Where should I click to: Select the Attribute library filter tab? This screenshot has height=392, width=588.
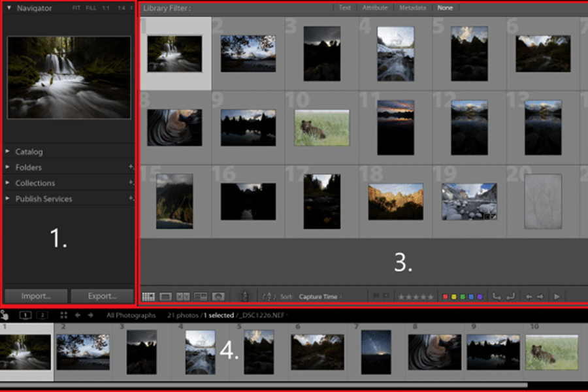click(375, 8)
